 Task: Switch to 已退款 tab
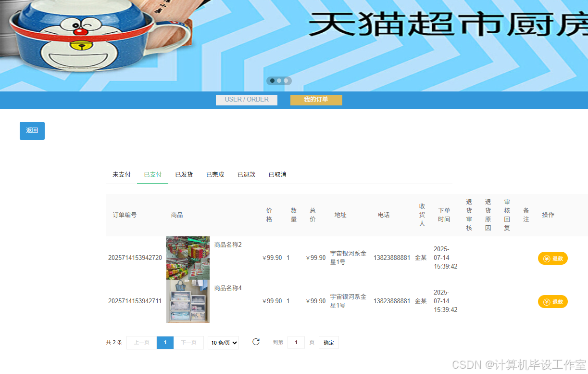point(246,174)
